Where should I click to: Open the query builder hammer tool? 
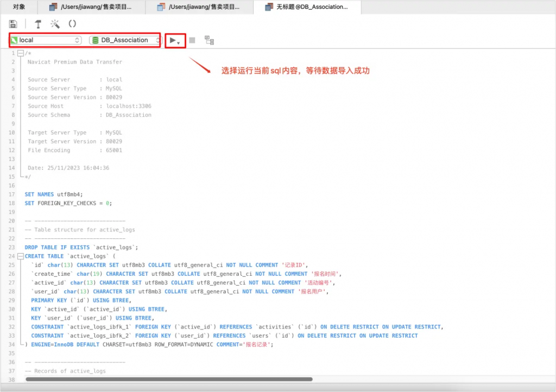tap(38, 24)
